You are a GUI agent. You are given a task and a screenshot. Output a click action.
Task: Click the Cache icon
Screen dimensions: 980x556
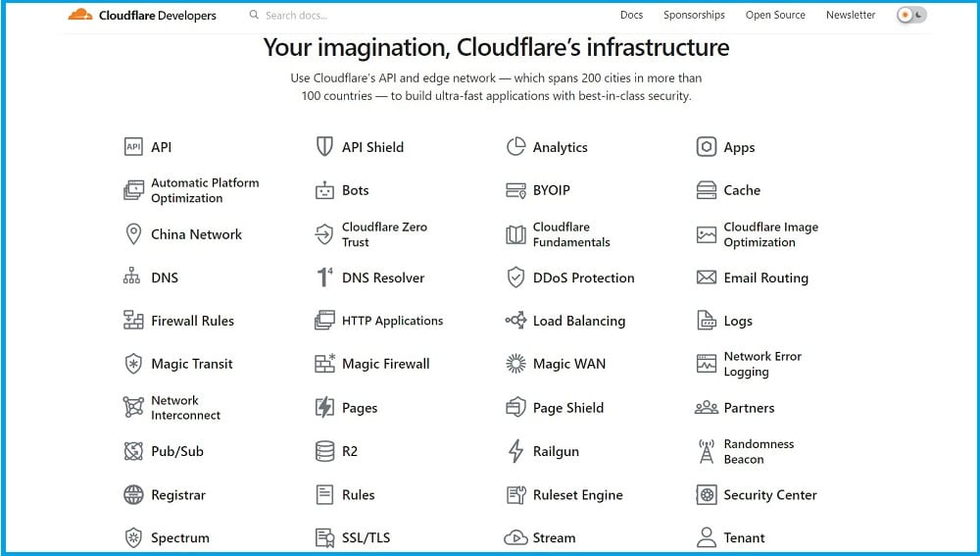point(707,190)
